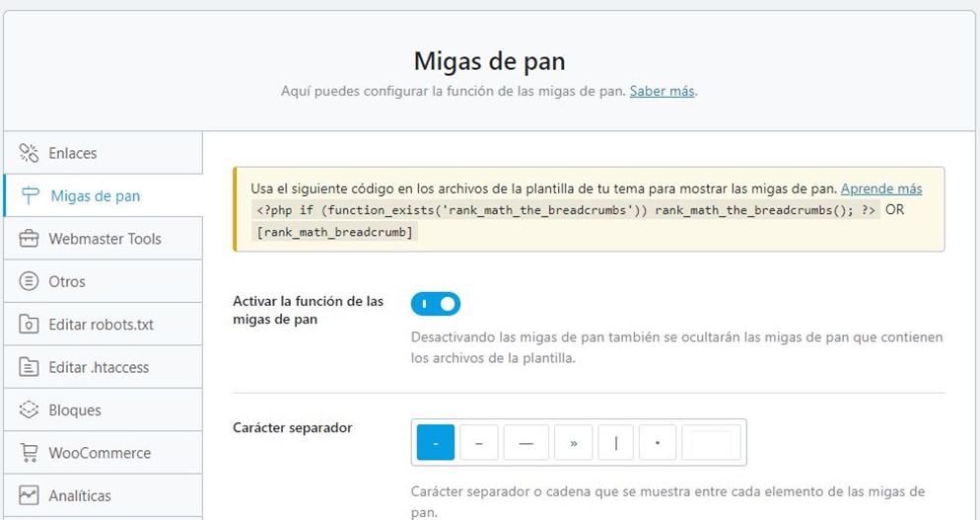The width and height of the screenshot is (980, 520).
Task: Click the custom separator input field
Action: click(x=712, y=443)
